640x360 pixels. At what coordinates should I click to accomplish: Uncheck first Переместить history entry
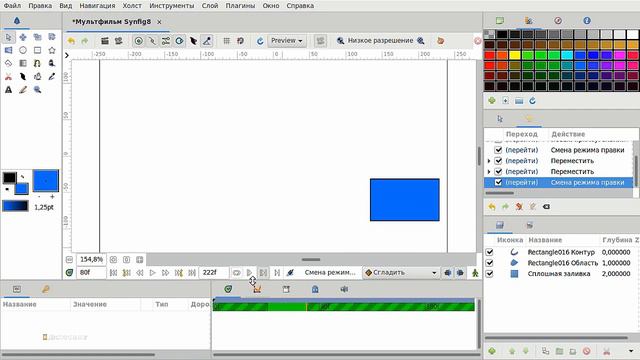point(498,161)
